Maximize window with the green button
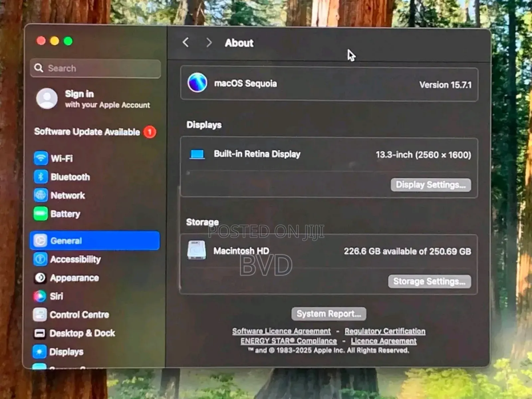The width and height of the screenshot is (532, 399). tap(68, 41)
